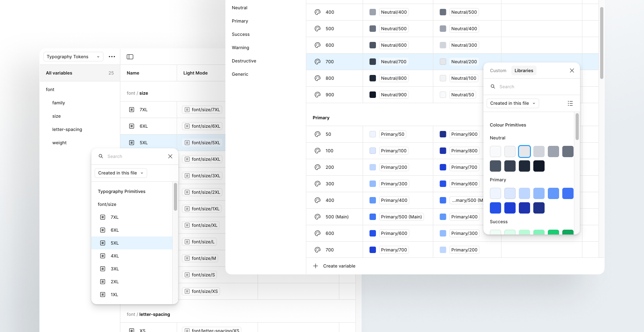Click the sidebar toggle panel icon
644x332 pixels.
130,57
